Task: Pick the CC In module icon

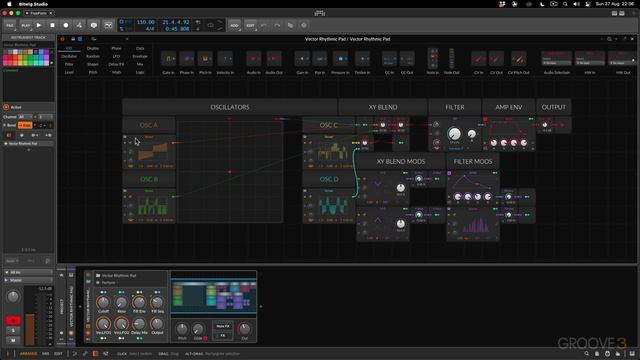Action: (x=389, y=59)
